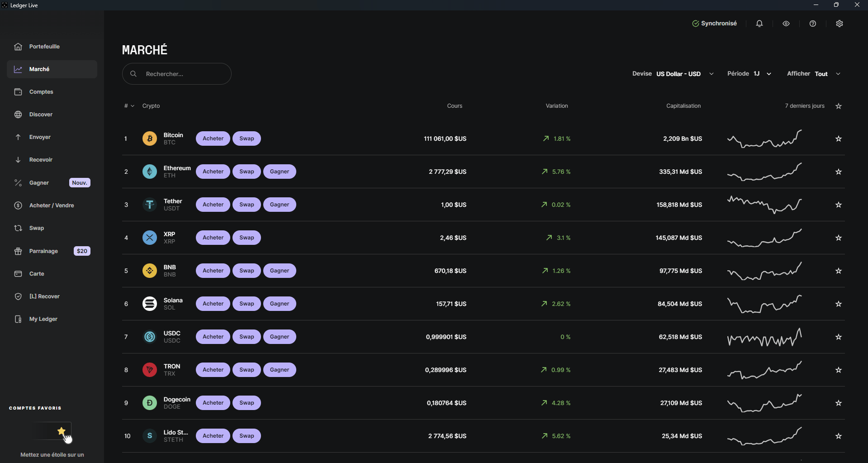Click the Variation column header
The image size is (868, 463).
coord(557,106)
